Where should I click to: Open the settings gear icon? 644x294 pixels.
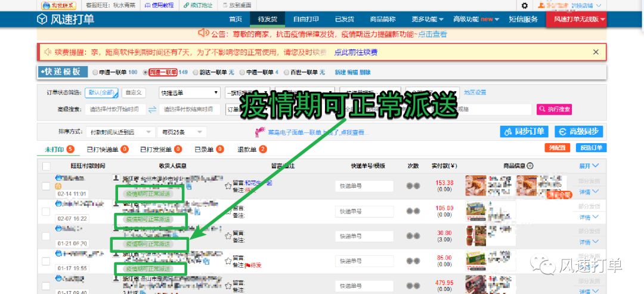(525, 6)
